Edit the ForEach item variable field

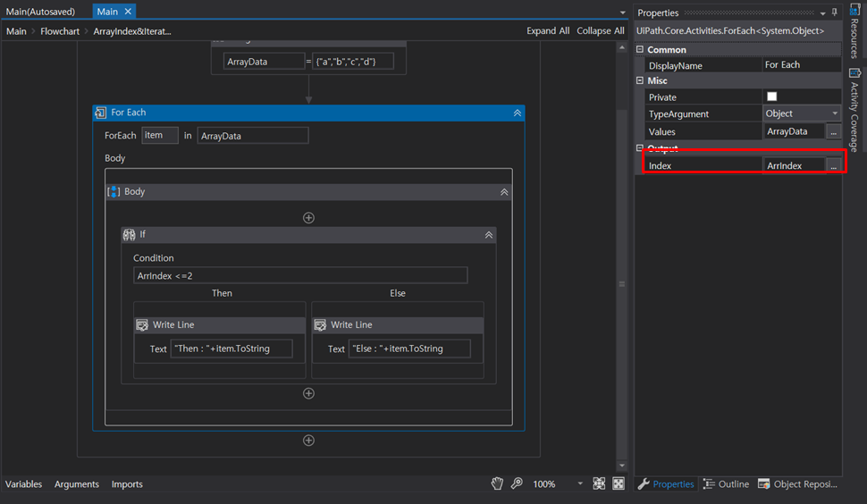point(160,136)
